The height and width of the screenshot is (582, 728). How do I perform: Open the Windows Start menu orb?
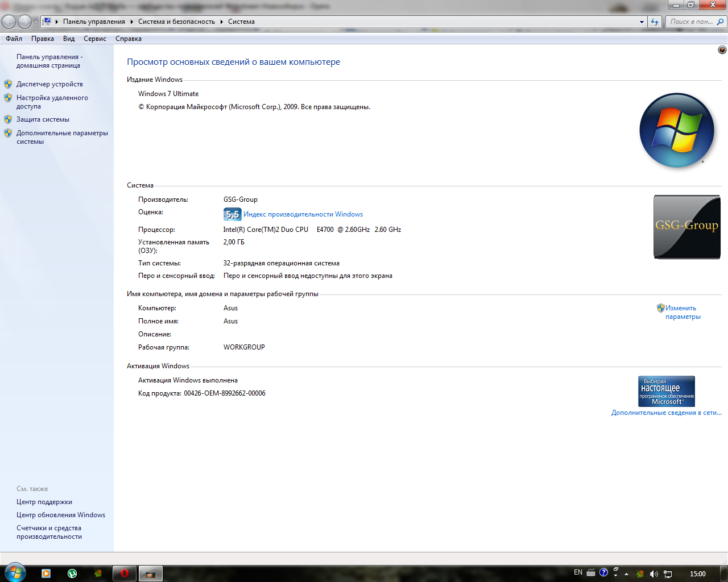(x=15, y=572)
